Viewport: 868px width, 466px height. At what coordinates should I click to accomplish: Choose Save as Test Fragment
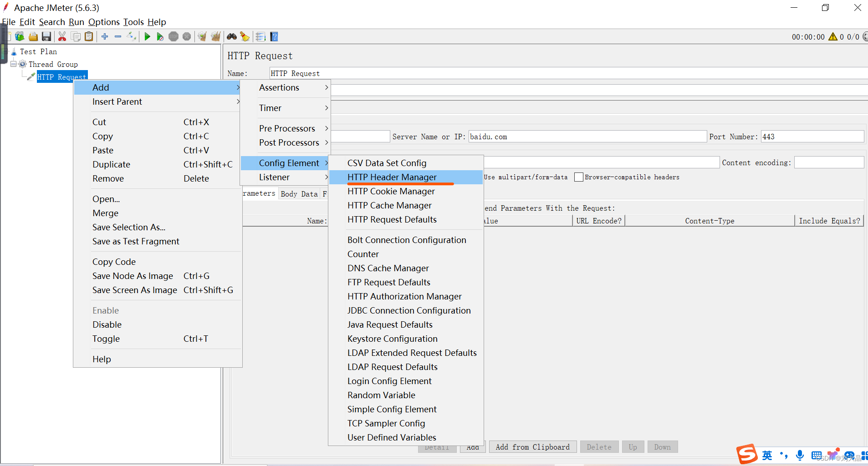[157, 241]
